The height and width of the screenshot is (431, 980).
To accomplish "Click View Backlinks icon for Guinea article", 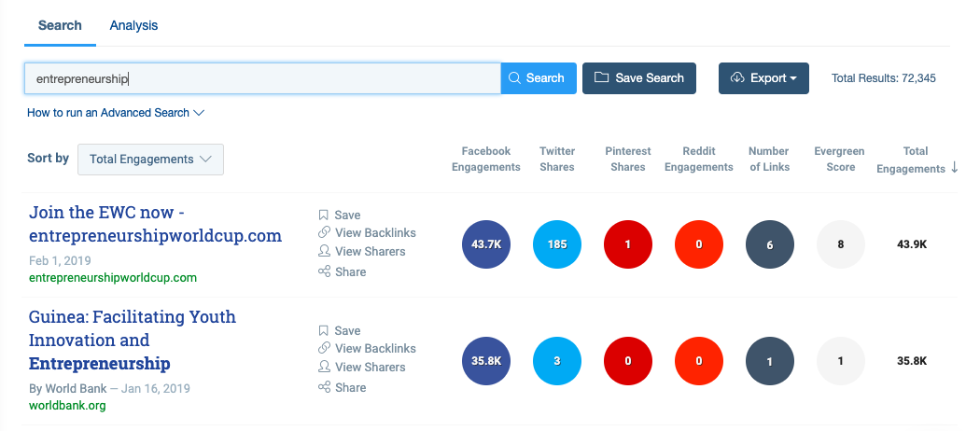I will [x=324, y=348].
